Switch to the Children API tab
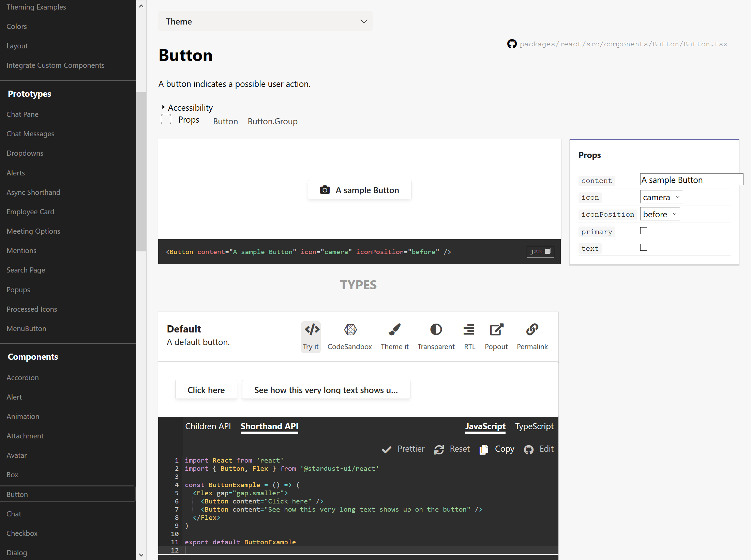This screenshot has height=560, width=751. (x=208, y=426)
